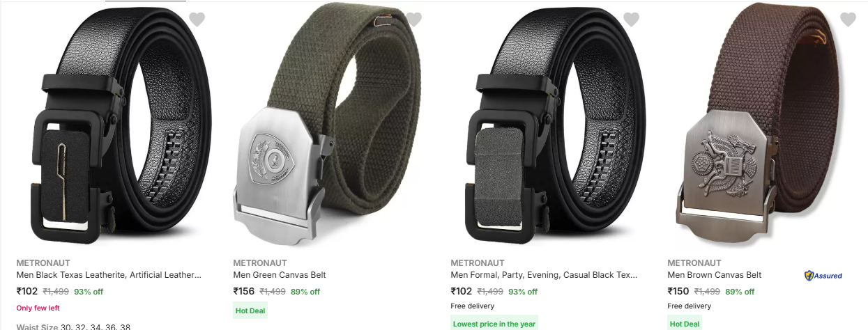Click the ₹150 price of brown belt
This screenshot has height=330, width=868.
(678, 291)
